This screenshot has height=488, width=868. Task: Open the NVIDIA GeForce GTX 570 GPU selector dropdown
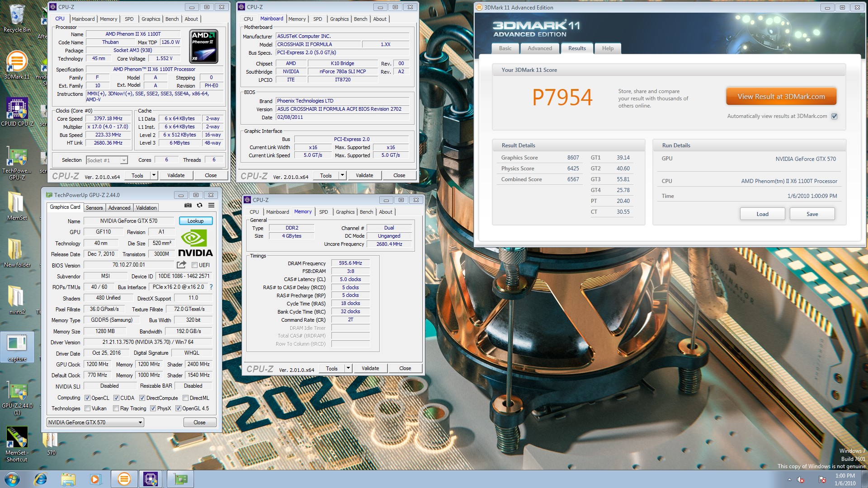(x=95, y=422)
